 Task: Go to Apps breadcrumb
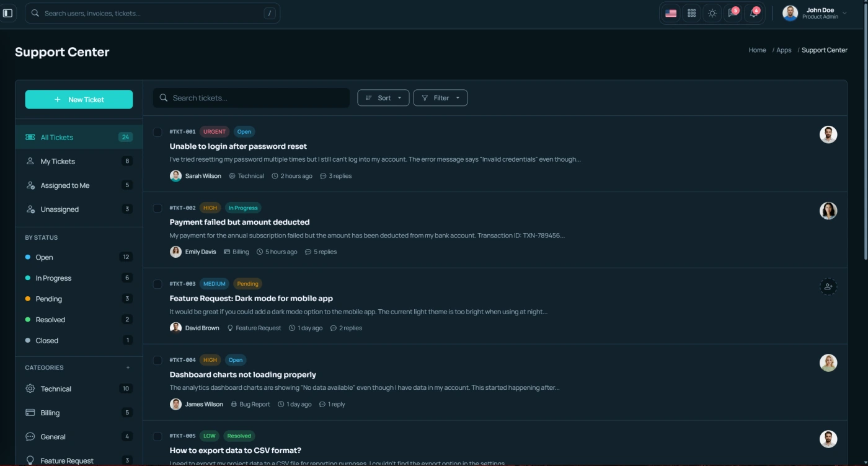tap(784, 50)
